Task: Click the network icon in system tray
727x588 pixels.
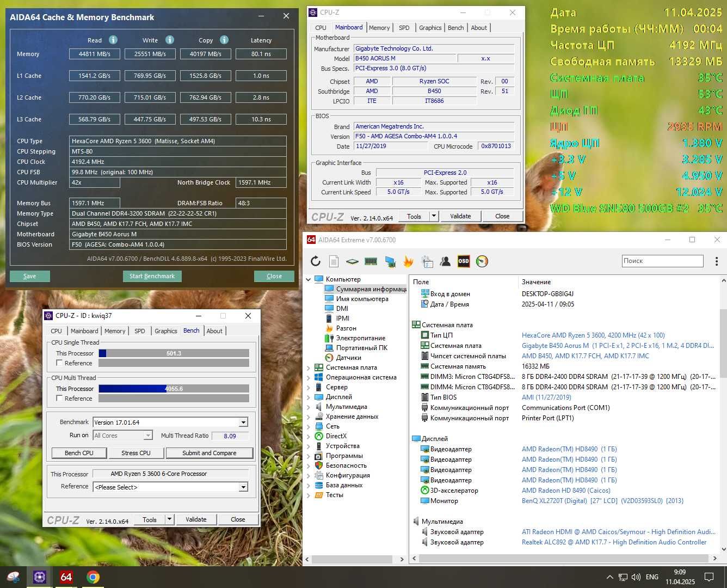Action: (x=623, y=577)
